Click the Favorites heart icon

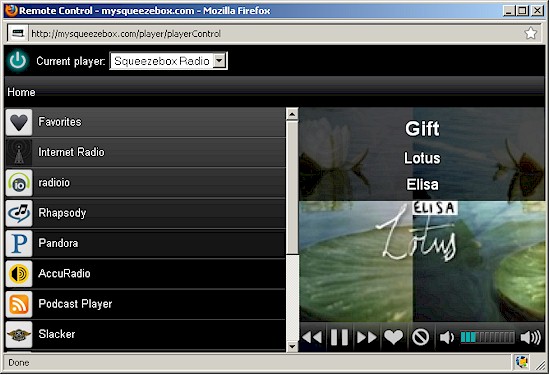click(x=19, y=122)
